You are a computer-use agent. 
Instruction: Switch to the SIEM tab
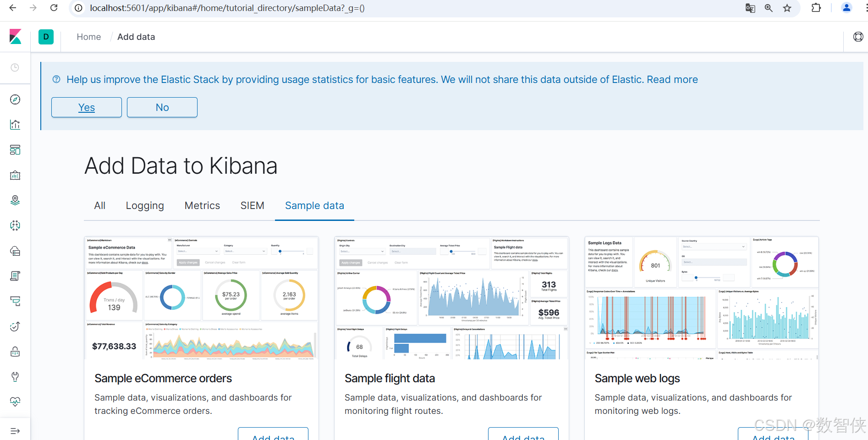click(253, 205)
